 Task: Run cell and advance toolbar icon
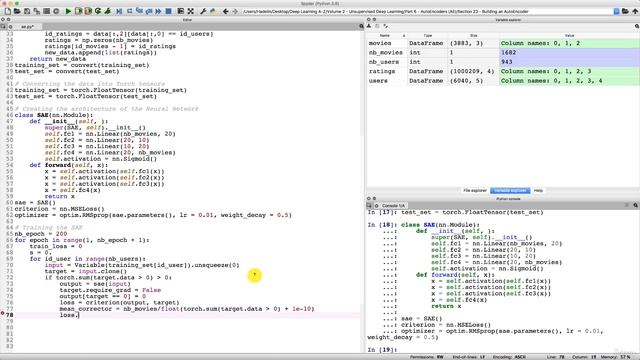tap(88, 11)
